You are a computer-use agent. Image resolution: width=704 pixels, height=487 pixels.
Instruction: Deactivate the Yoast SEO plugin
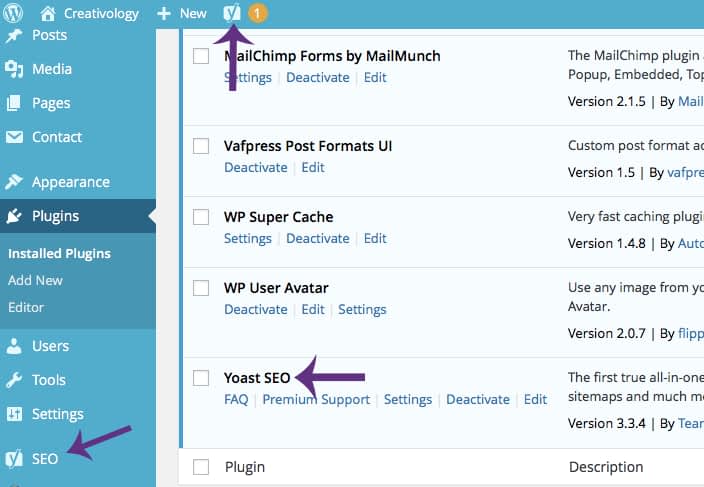point(477,399)
